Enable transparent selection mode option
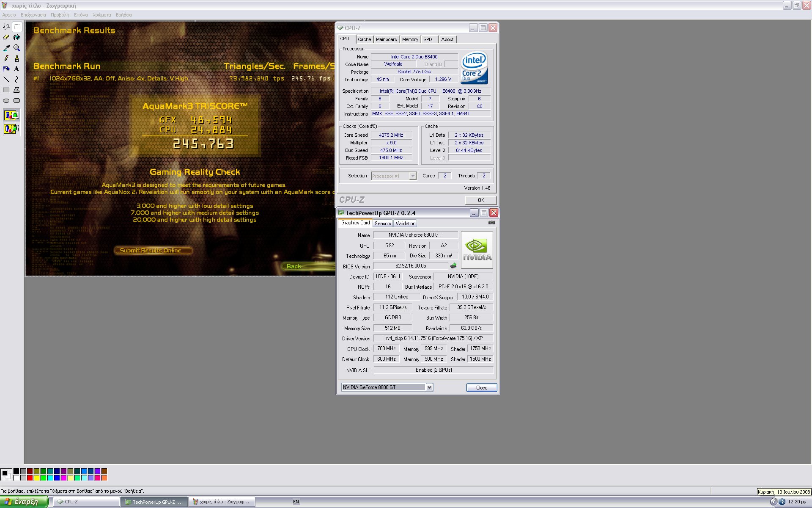The width and height of the screenshot is (812, 508). point(11,129)
